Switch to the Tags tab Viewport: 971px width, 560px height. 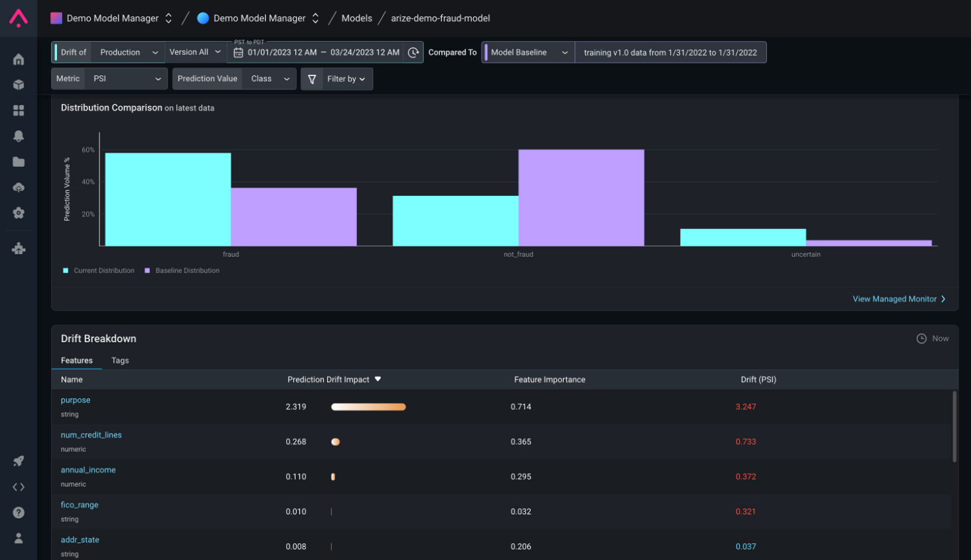pyautogui.click(x=120, y=361)
